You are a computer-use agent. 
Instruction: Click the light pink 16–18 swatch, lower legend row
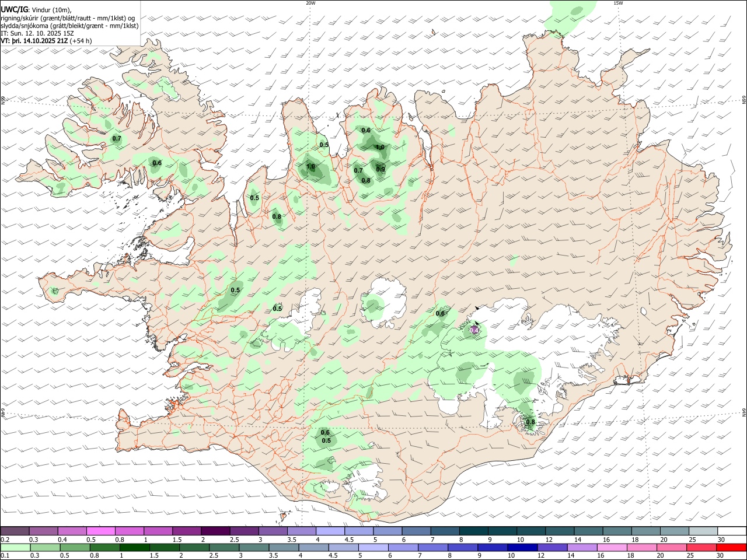(x=612, y=547)
